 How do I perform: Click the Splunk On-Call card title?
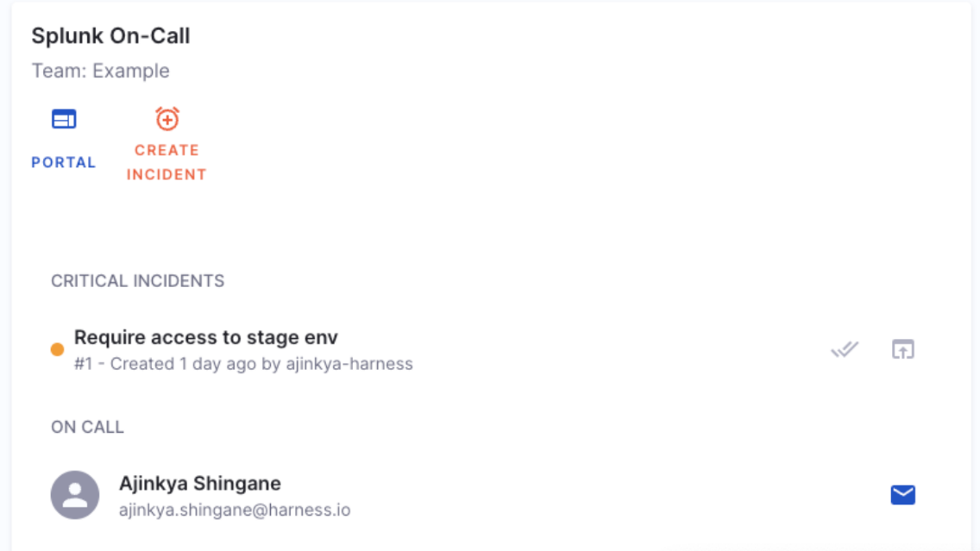110,36
